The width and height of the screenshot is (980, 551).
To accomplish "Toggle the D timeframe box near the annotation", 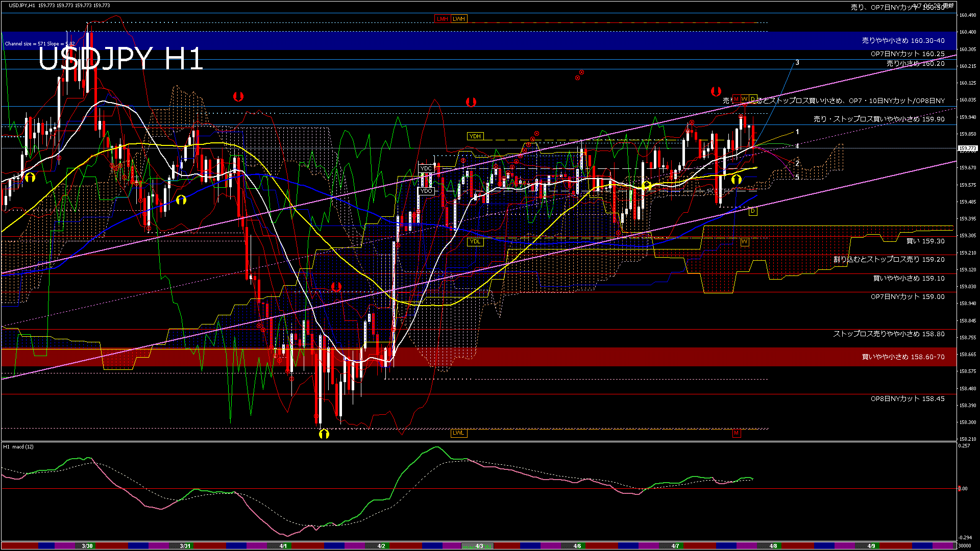I will click(x=753, y=99).
